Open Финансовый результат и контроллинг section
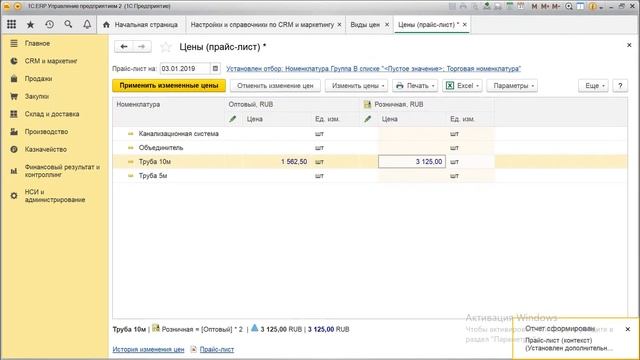This screenshot has width=640, height=360. 62,171
